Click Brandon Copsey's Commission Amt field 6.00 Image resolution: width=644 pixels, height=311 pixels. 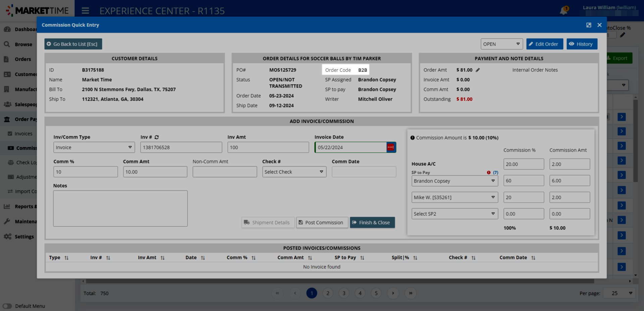(x=570, y=180)
